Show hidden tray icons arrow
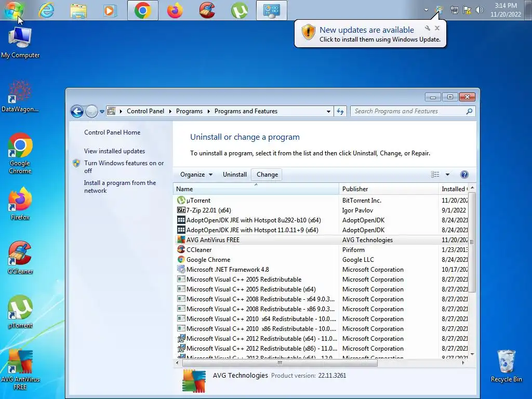Screen dimensions: 532x399 tap(426, 10)
